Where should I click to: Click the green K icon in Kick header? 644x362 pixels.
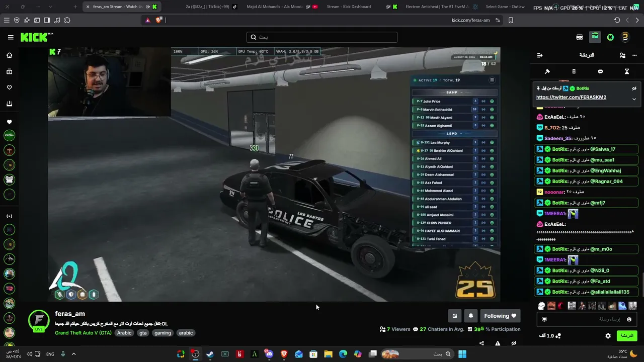pos(610,37)
